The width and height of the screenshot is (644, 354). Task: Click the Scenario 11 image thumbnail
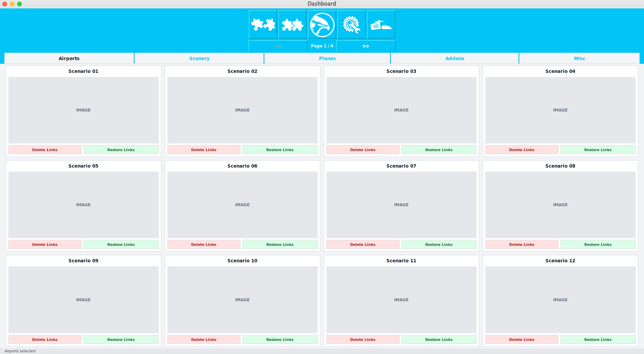pyautogui.click(x=401, y=300)
